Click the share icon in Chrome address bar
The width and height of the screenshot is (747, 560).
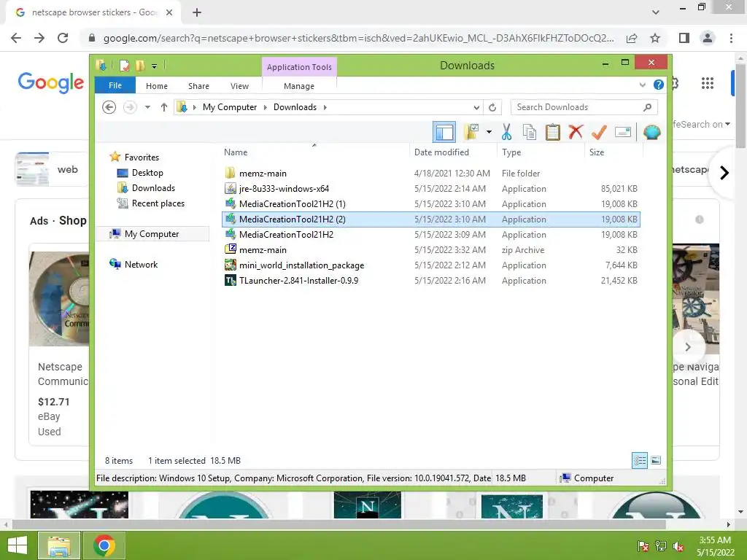632,38
